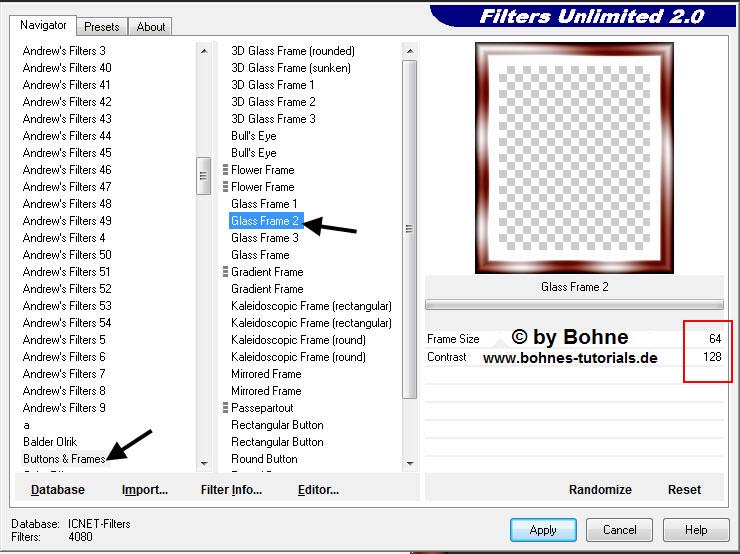The width and height of the screenshot is (740, 554).
Task: Launch the Editor... option
Action: click(318, 490)
